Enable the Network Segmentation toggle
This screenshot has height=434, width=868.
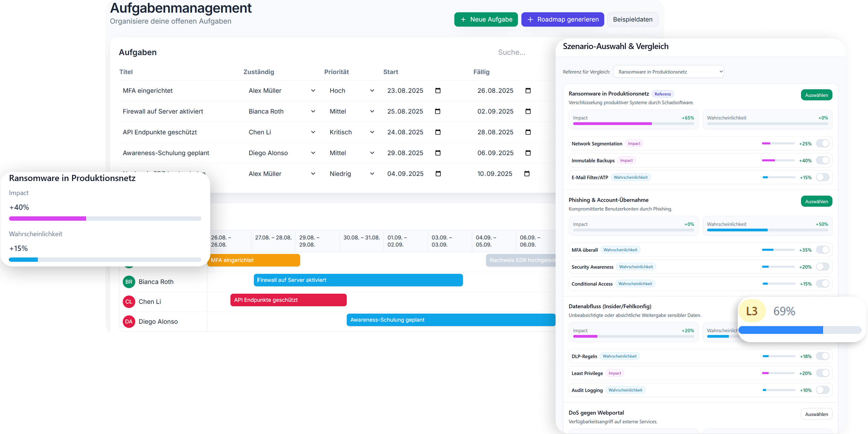(x=822, y=144)
